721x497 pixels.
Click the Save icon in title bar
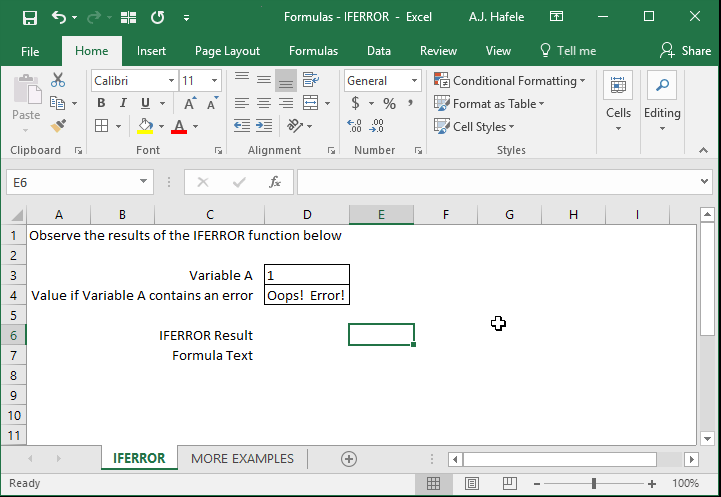(30, 17)
